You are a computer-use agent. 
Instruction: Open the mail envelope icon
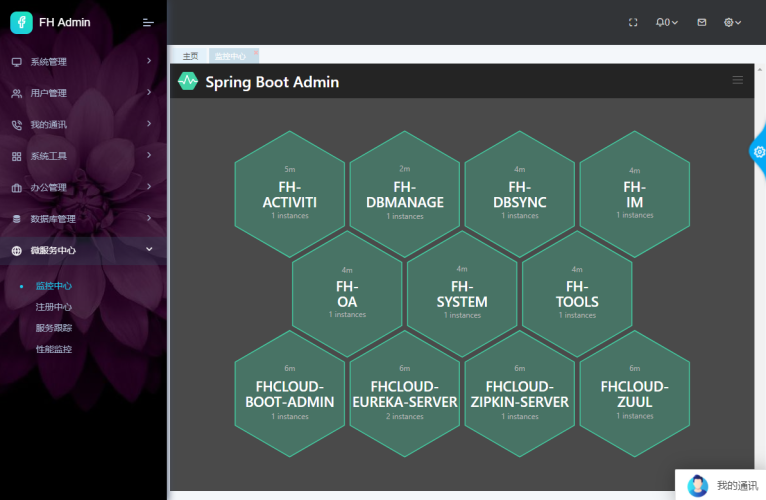pyautogui.click(x=701, y=22)
